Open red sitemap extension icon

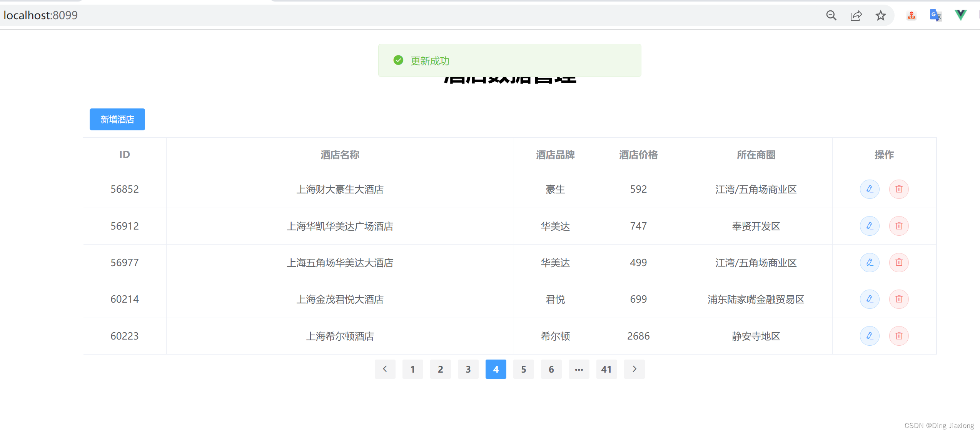coord(911,16)
